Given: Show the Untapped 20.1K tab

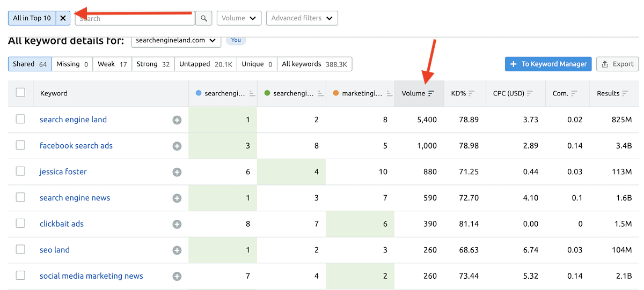Looking at the screenshot, I should (x=206, y=64).
